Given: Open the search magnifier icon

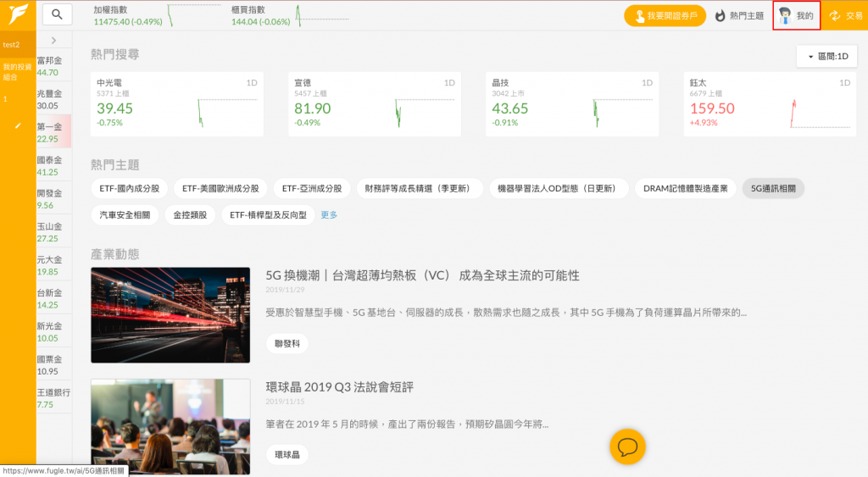Looking at the screenshot, I should (57, 14).
